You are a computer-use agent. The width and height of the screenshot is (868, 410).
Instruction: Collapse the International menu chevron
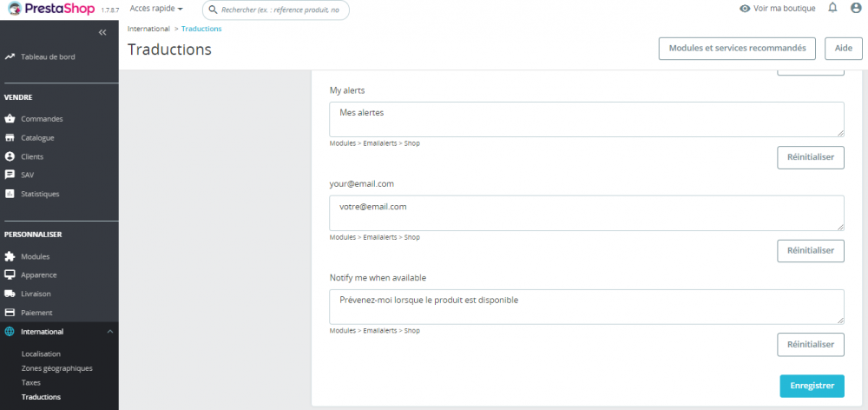109,332
